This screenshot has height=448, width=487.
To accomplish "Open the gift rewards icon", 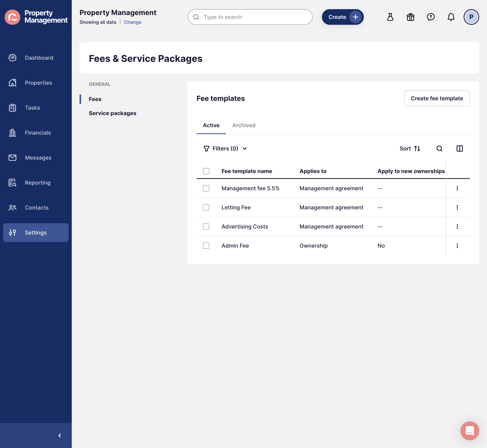I will coord(410,17).
